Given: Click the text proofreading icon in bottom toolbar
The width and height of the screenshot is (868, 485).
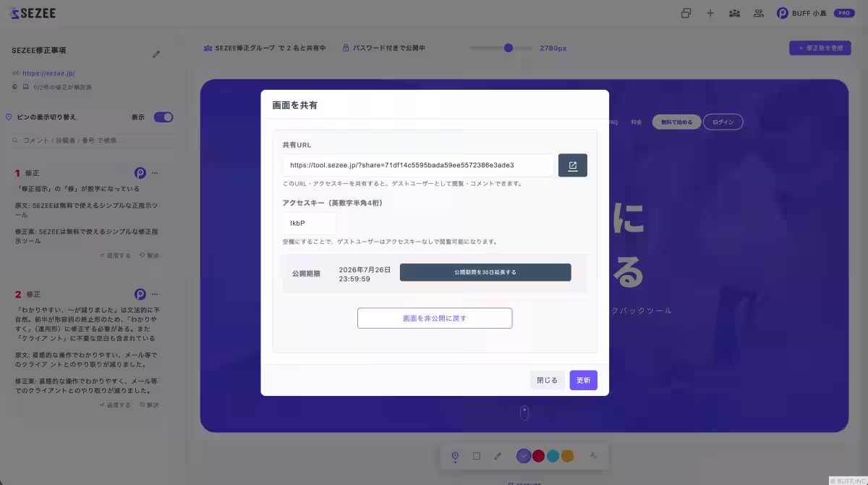Looking at the screenshot, I should point(593,456).
